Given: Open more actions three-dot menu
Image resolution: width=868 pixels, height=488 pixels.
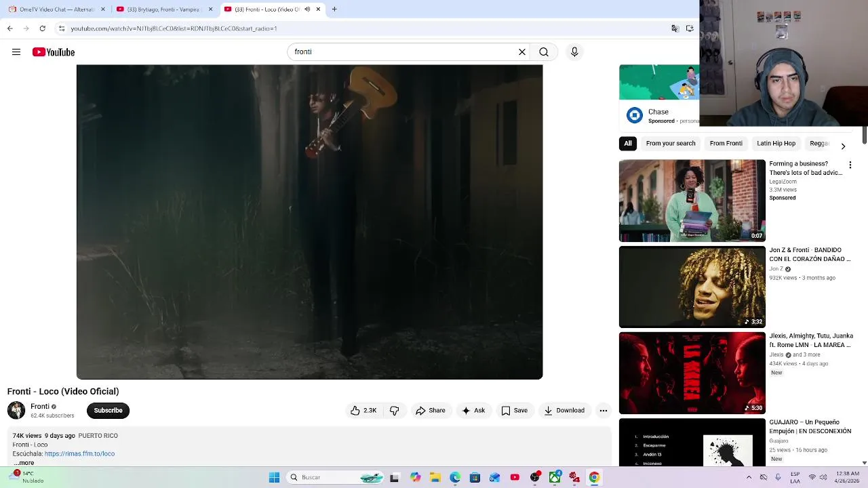Looking at the screenshot, I should click(x=604, y=410).
